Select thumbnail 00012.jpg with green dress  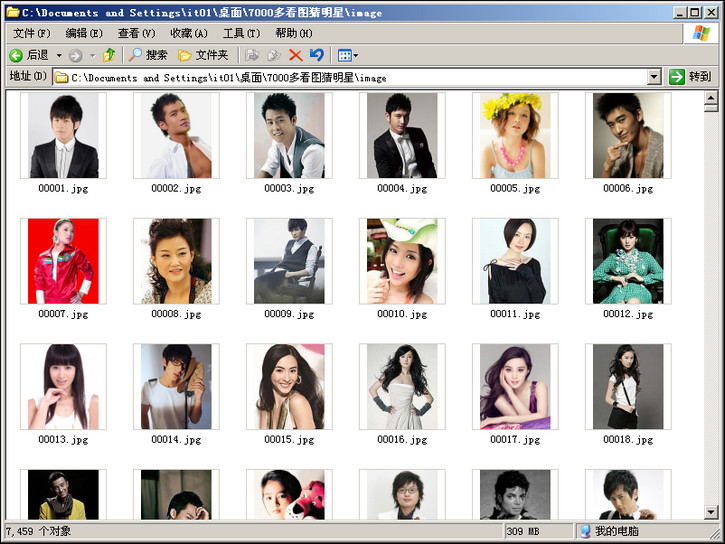[x=628, y=261]
